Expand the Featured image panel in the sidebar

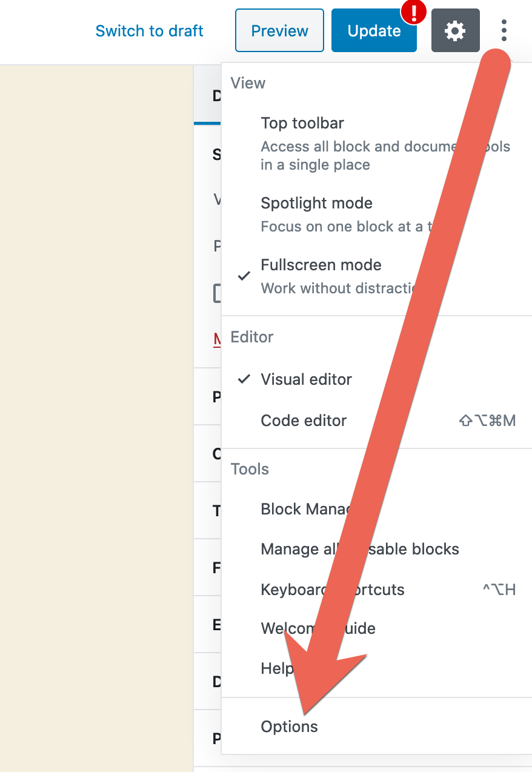point(212,567)
